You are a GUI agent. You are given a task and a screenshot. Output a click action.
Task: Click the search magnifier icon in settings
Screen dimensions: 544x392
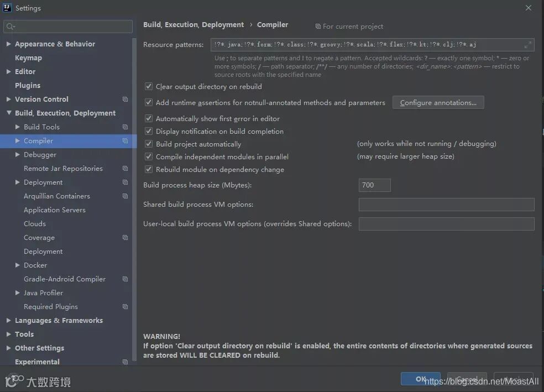click(11, 27)
